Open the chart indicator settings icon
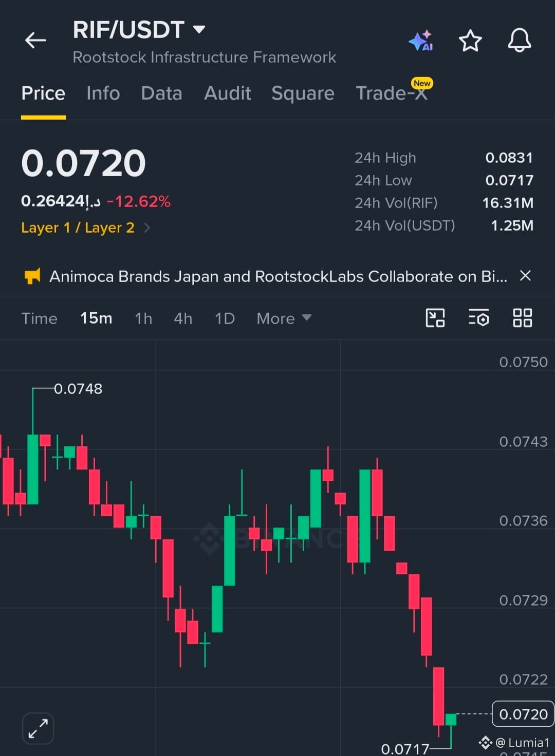Screen dimensions: 555x756 [478, 318]
